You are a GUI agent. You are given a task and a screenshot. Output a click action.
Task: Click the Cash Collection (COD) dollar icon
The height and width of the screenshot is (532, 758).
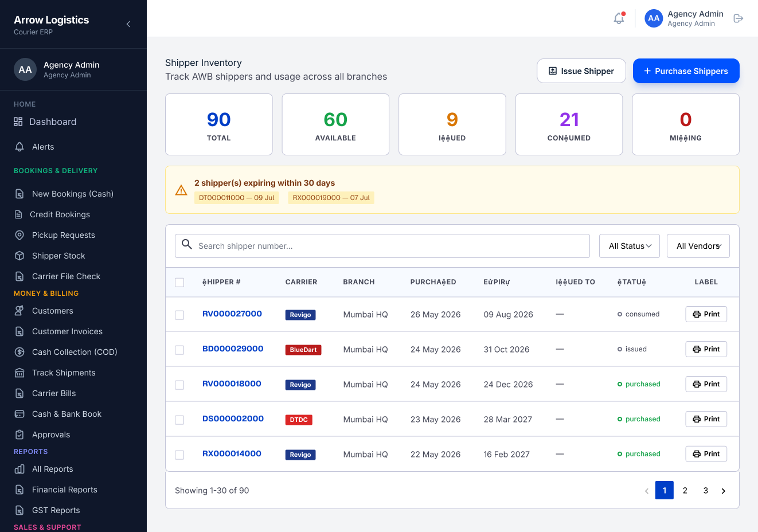19,352
